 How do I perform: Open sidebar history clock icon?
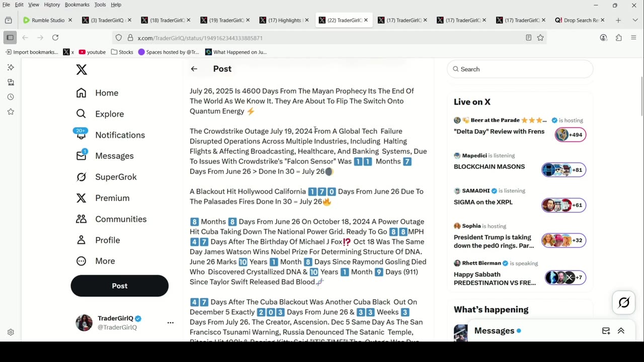click(x=11, y=97)
